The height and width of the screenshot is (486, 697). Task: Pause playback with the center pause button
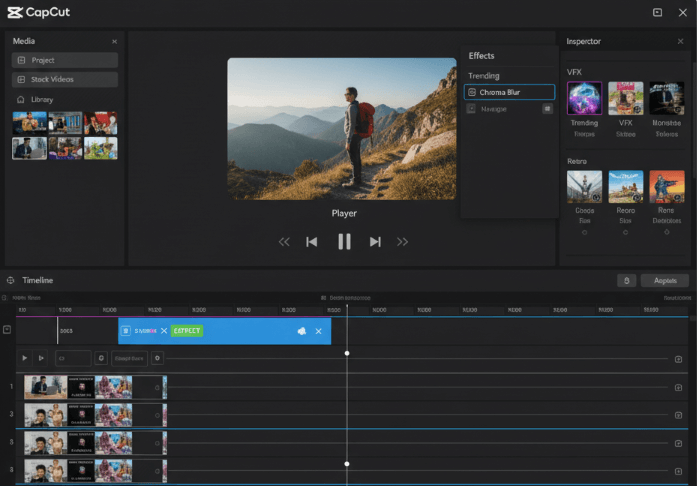point(344,241)
